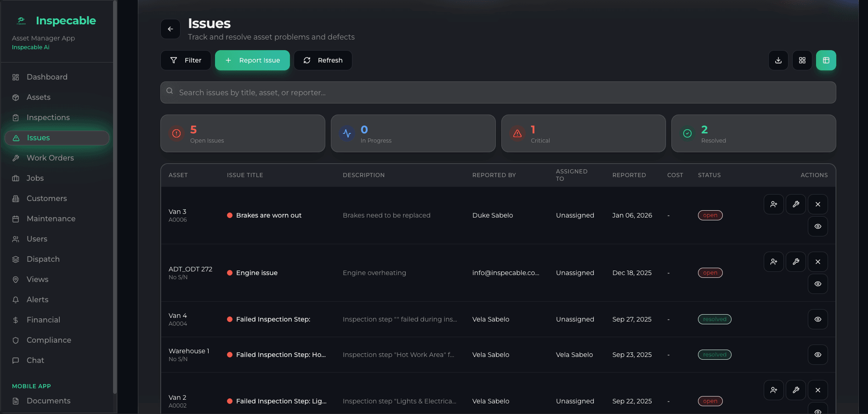Viewport: 868px width, 414px height.
Task: Assign user to Van 2 issue
Action: click(774, 390)
